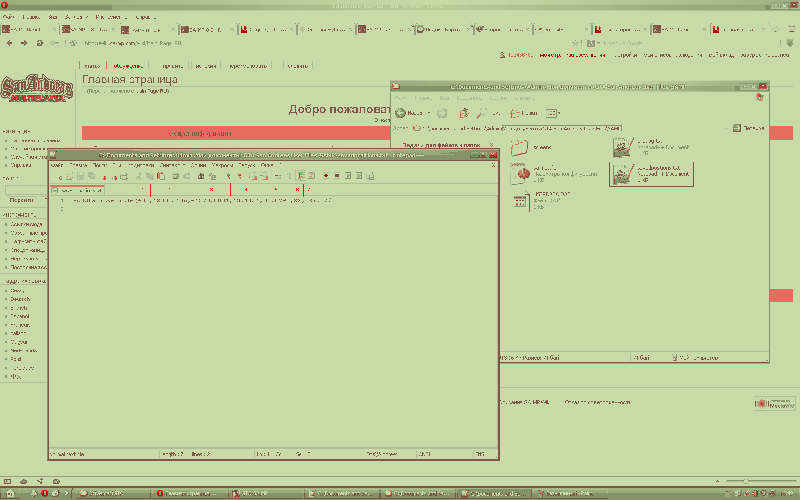800x500 pixels.
Task: Start macro recording with the red record button
Action: 325,176
